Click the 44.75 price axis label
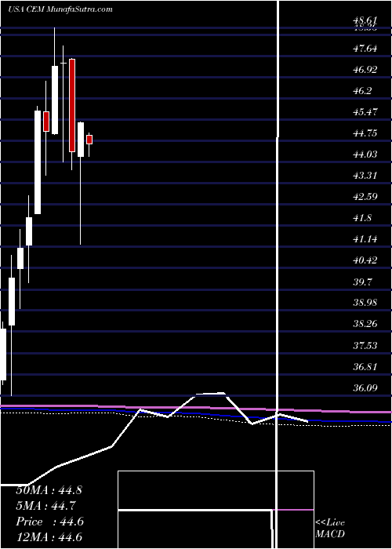 click(x=365, y=133)
